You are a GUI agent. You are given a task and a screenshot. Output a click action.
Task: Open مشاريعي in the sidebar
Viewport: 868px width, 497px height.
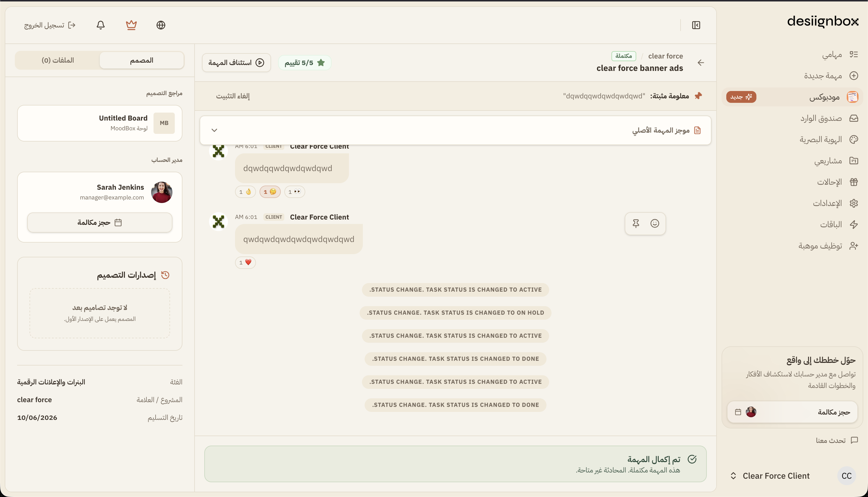tap(792, 160)
